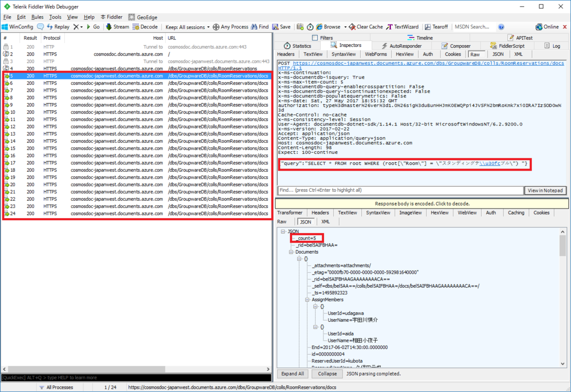Select request HexView inspector tab
This screenshot has width=571, height=392.
tap(405, 54)
